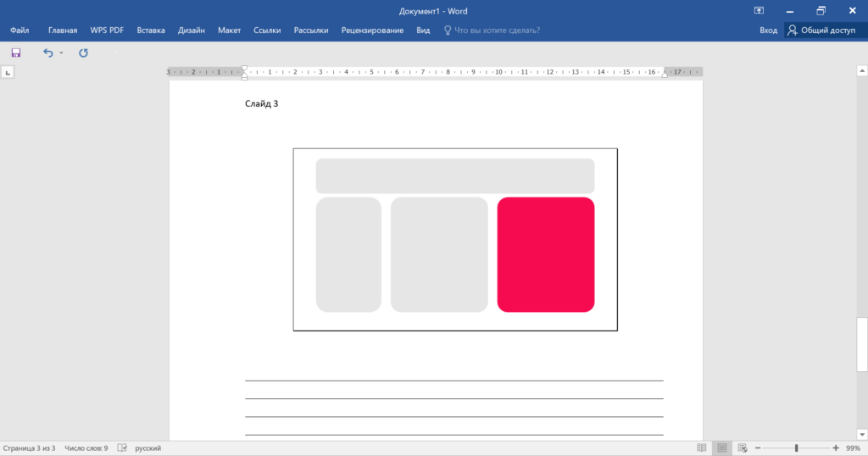
Task: Open zoom dialog via 99% label
Action: pos(853,448)
